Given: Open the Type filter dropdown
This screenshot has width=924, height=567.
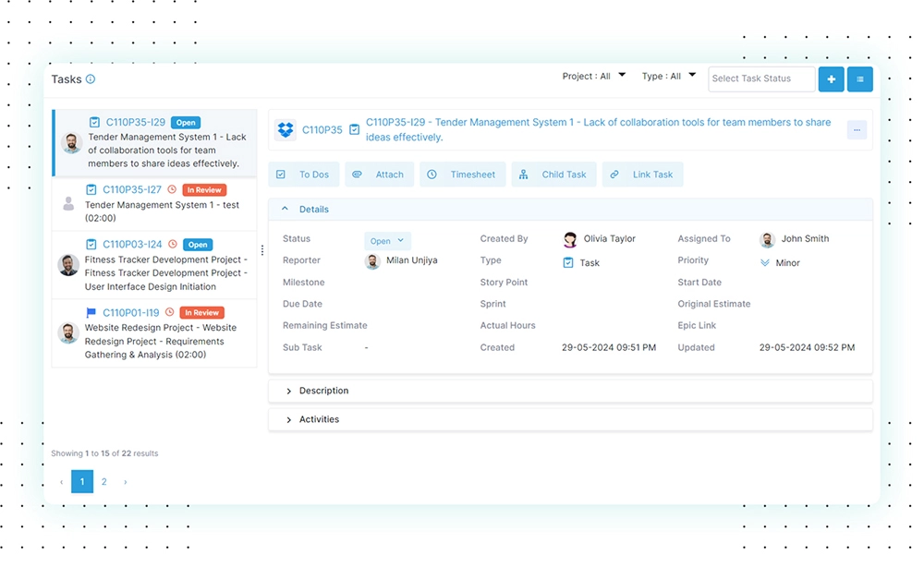Looking at the screenshot, I should point(669,77).
